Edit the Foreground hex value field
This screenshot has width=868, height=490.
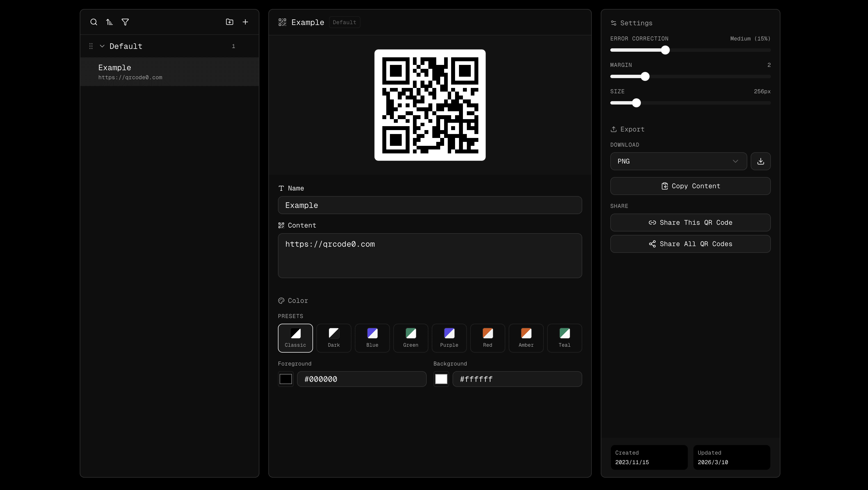(x=362, y=379)
